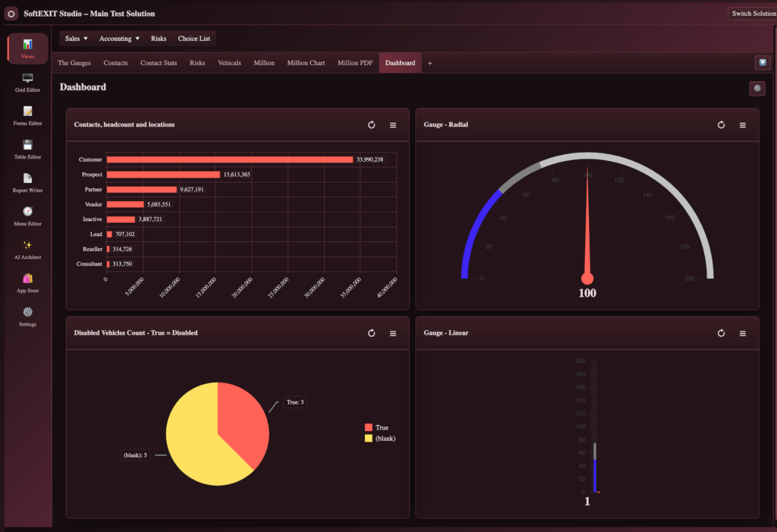The height and width of the screenshot is (532, 777).
Task: Open Contacts widget hamburger menu
Action: (393, 125)
